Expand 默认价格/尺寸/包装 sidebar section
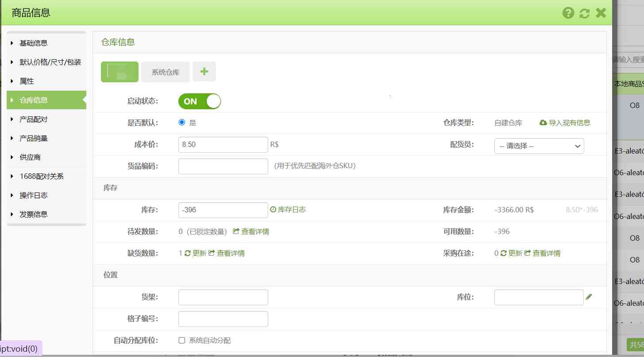 [x=50, y=62]
